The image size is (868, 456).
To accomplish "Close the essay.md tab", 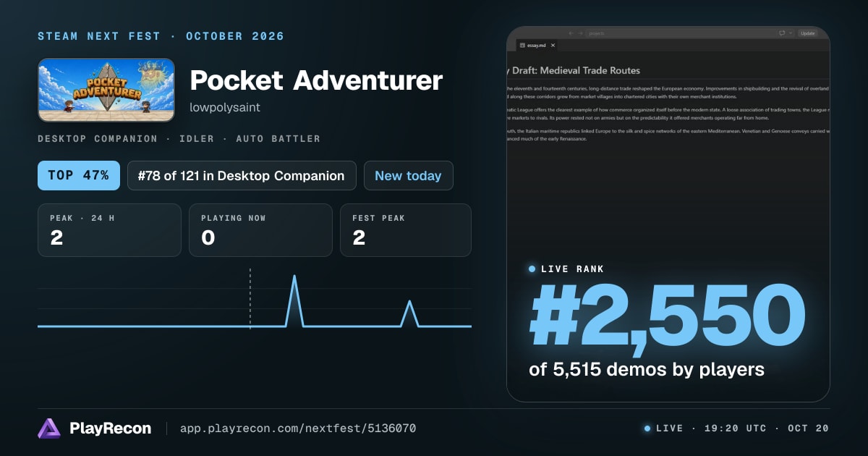I will (x=553, y=45).
